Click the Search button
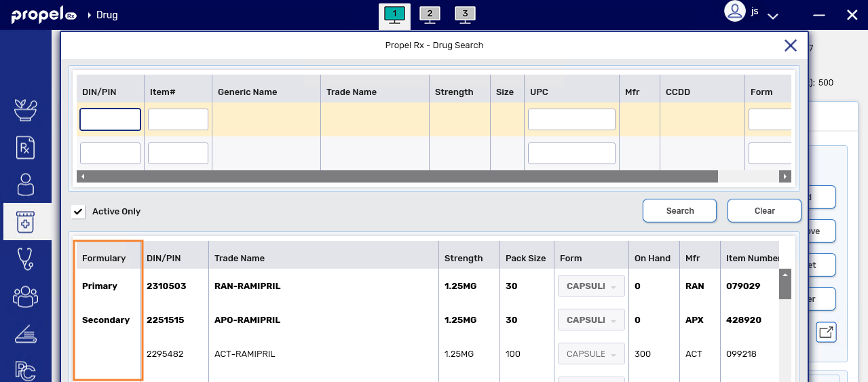 tap(679, 211)
